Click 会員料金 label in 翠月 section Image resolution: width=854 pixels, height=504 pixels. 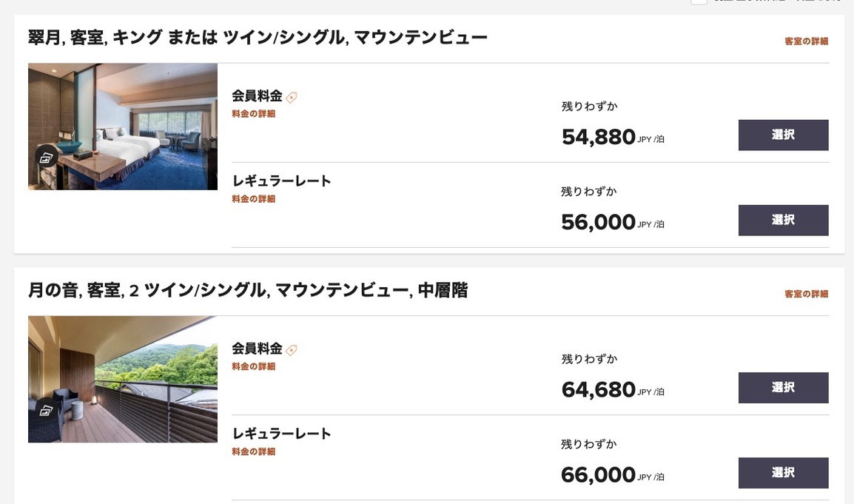click(257, 96)
